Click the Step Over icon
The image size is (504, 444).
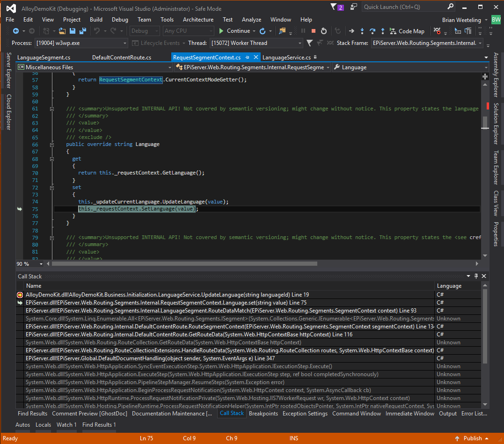pos(373,31)
